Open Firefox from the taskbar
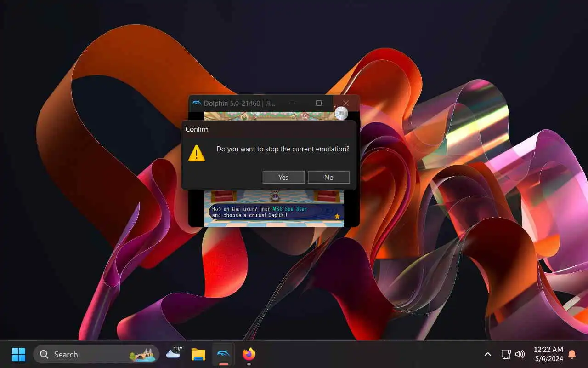This screenshot has height=368, width=588. click(x=249, y=354)
